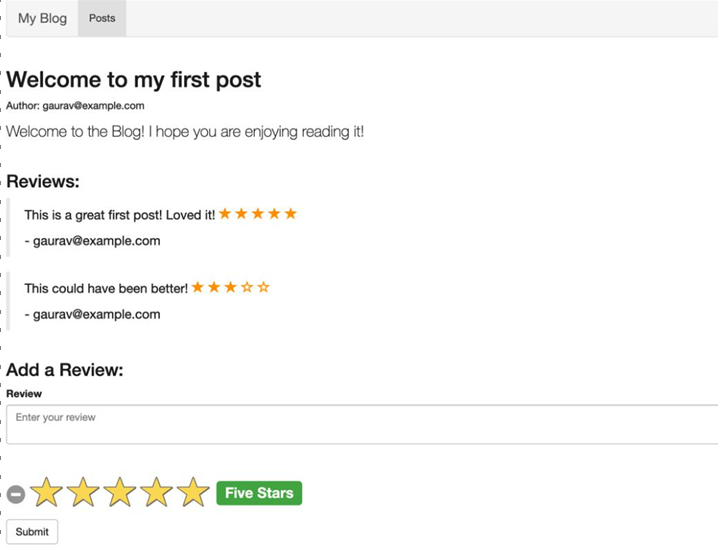
Task: Set rating to two stars
Action: point(83,492)
